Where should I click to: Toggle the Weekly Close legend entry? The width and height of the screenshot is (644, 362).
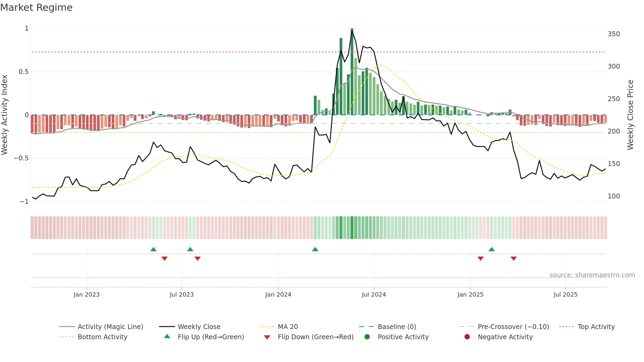[190, 327]
